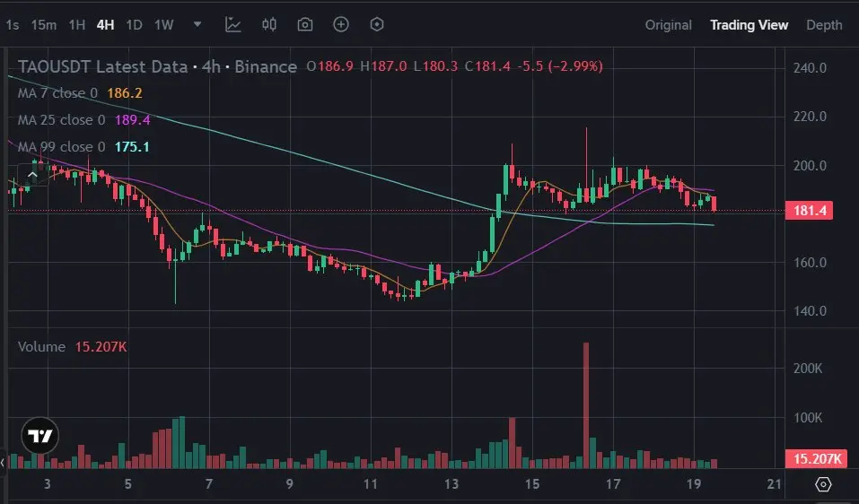Change candlestick chart type icon
Viewport: 859px width, 504px height.
[x=269, y=24]
